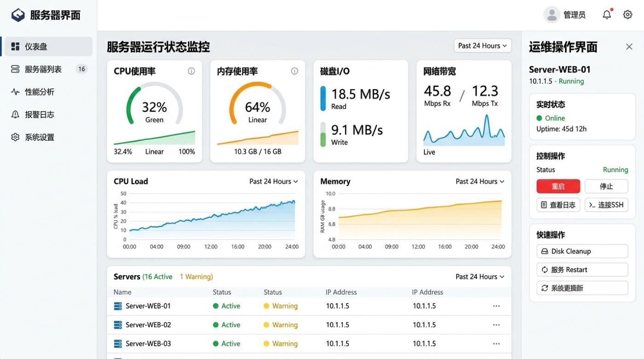Open the more options menu for Server-WEB-01

click(x=496, y=306)
